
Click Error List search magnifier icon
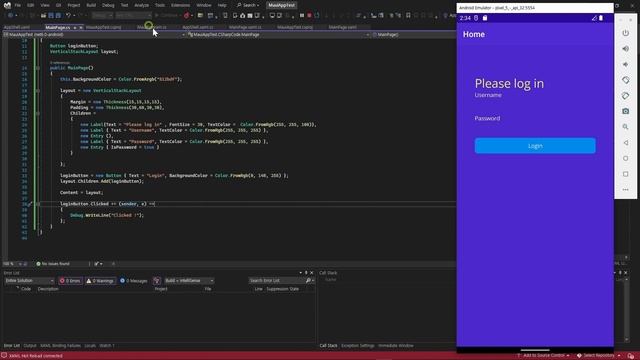[308, 280]
